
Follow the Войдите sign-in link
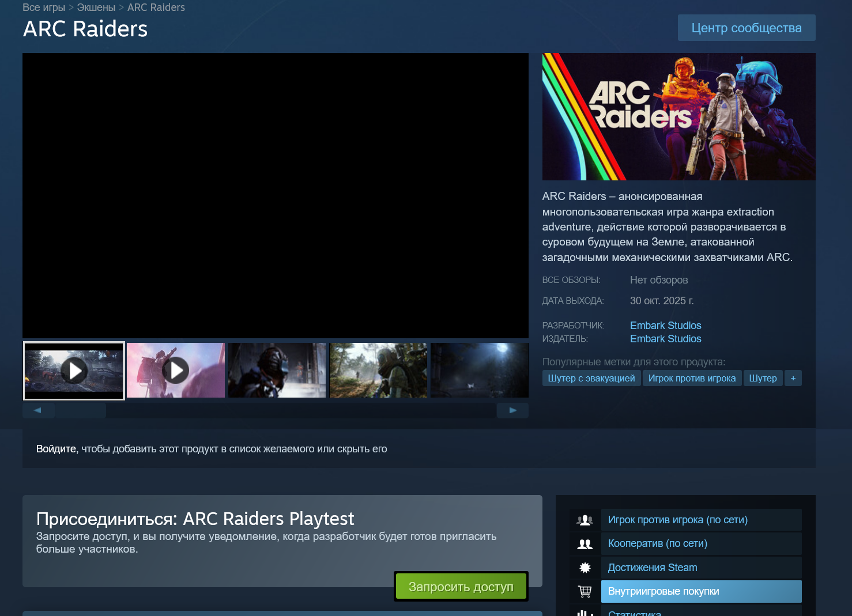click(x=56, y=449)
